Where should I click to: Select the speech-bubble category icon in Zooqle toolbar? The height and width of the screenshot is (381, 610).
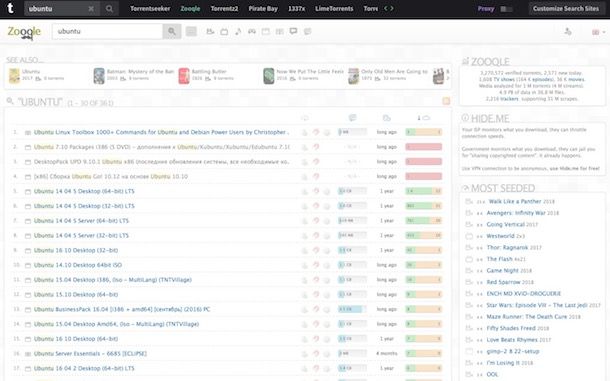coord(293,32)
